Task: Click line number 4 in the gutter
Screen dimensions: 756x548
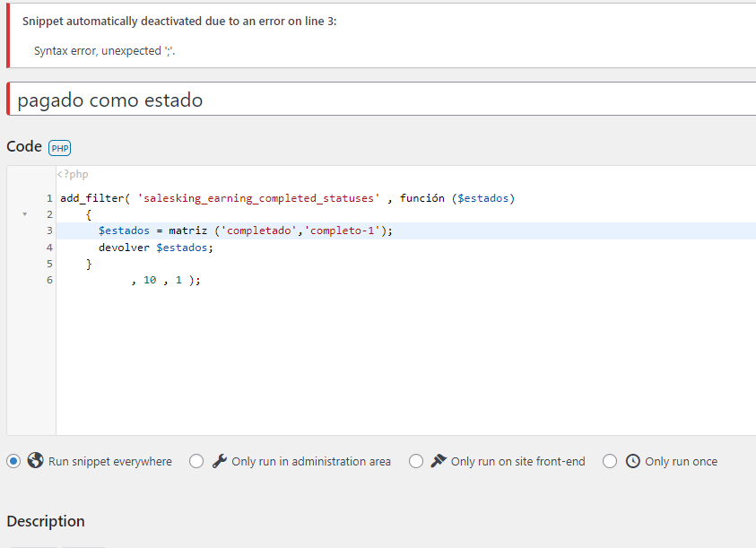Action: tap(49, 248)
